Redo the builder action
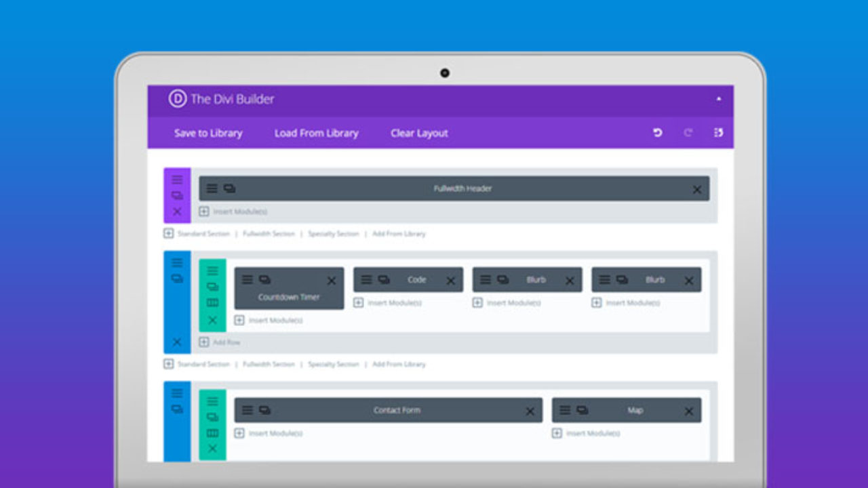 tap(688, 133)
